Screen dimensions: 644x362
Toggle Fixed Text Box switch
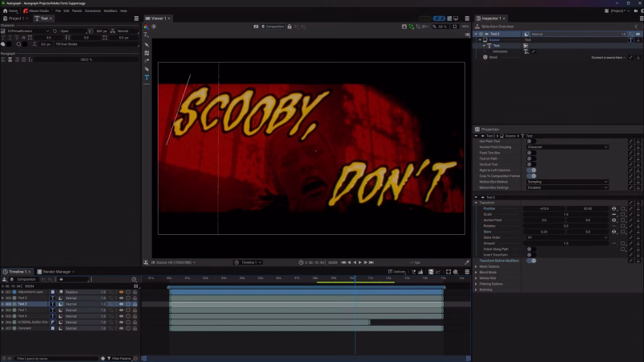pyautogui.click(x=530, y=153)
